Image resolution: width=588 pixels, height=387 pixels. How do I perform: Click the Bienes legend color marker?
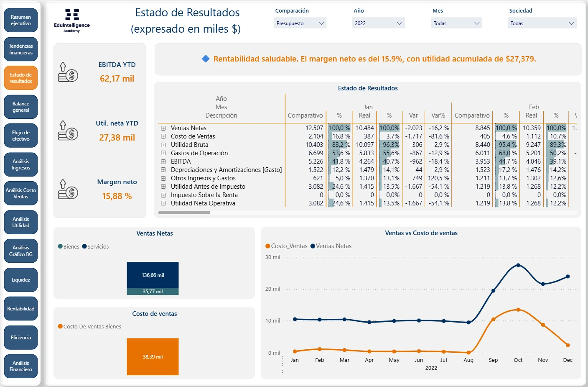pyautogui.click(x=60, y=246)
